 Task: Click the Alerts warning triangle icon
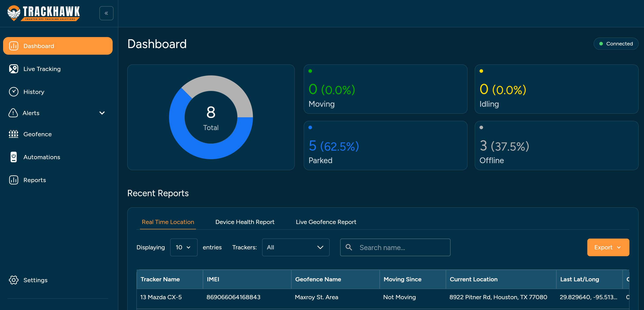pos(13,113)
